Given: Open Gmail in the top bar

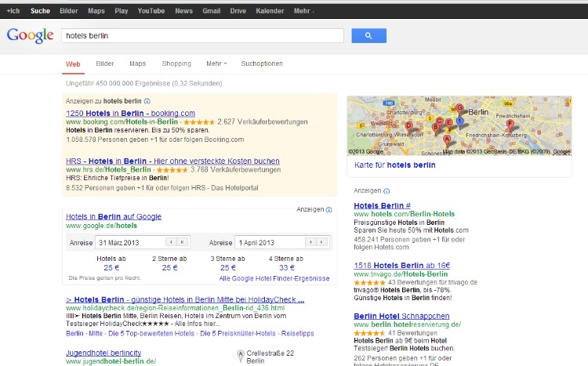Looking at the screenshot, I should pyautogui.click(x=212, y=11).
